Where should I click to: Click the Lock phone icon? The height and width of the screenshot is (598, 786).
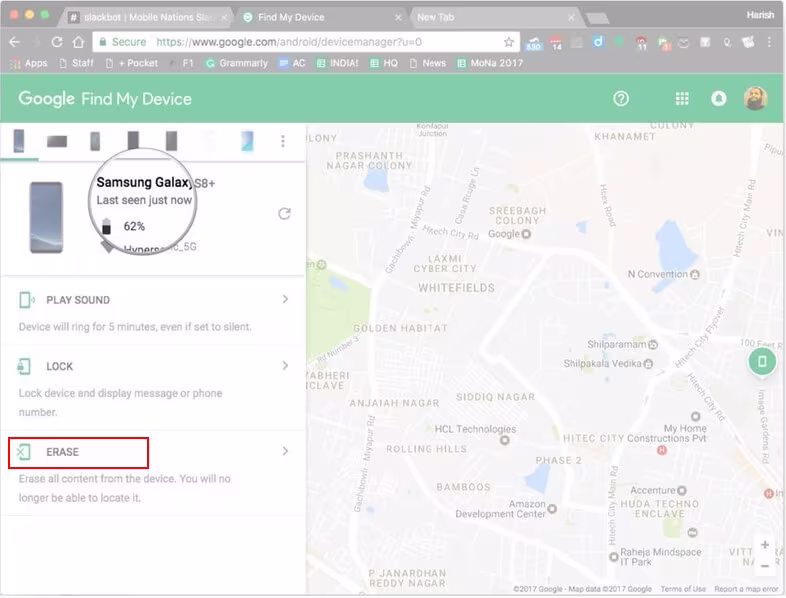click(24, 366)
